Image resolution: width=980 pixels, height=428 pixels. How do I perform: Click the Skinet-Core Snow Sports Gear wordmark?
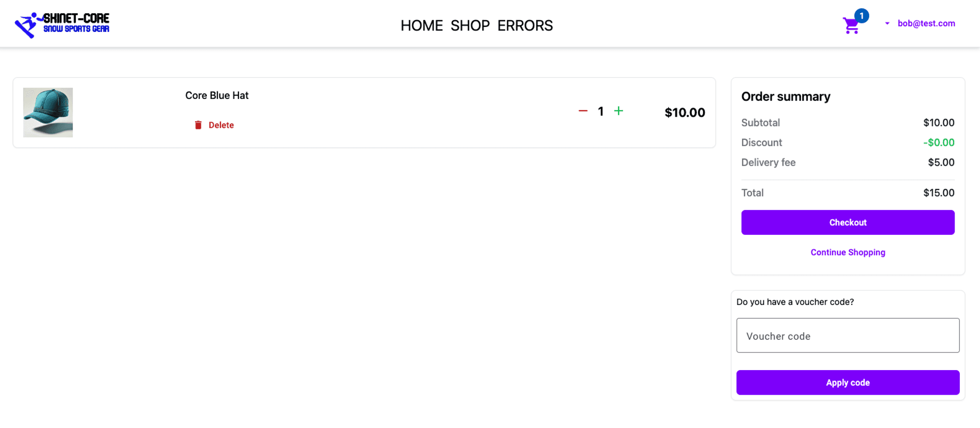(76, 23)
